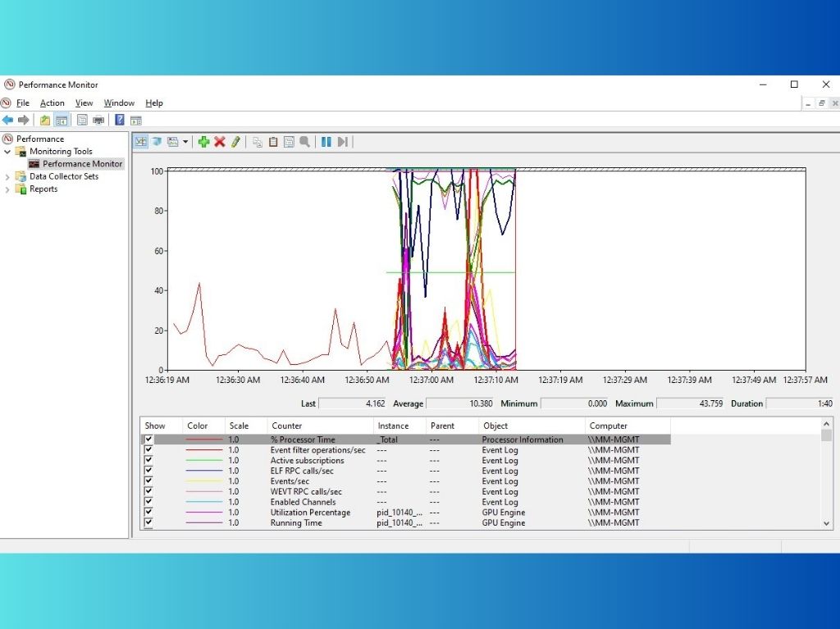Open the Window menu
The width and height of the screenshot is (840, 629).
[x=119, y=103]
